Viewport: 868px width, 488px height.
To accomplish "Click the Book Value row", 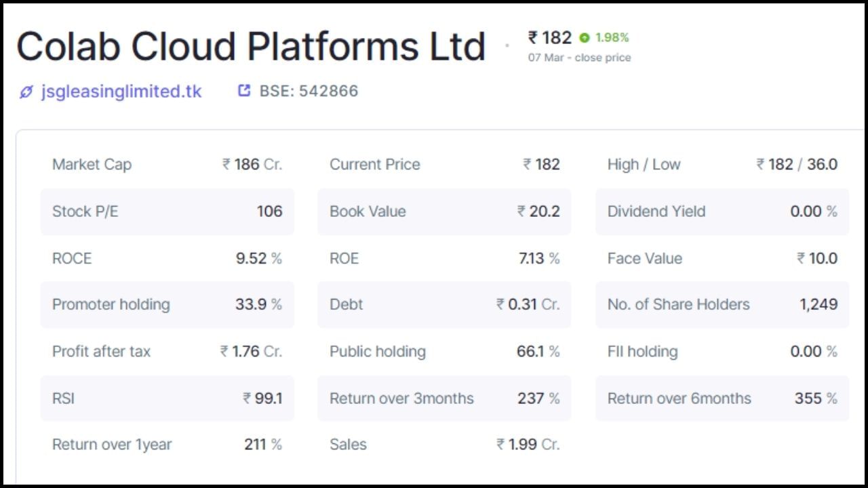I will 444,211.
